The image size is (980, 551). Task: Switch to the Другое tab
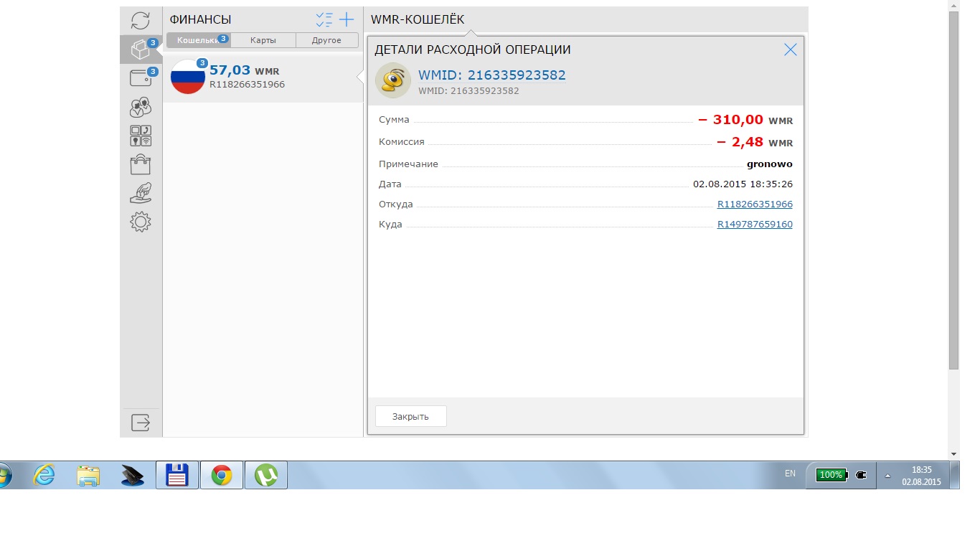pos(326,40)
